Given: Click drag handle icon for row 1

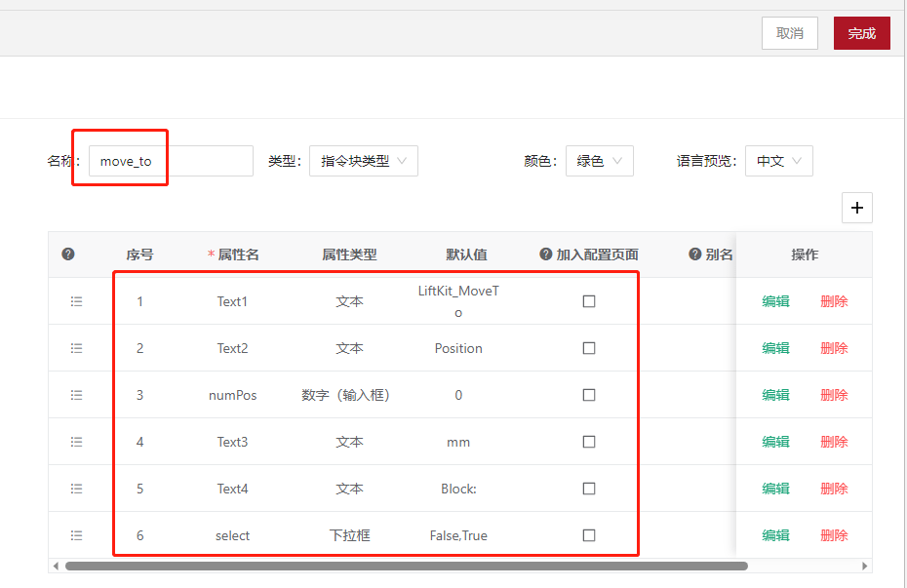Looking at the screenshot, I should click(77, 301).
